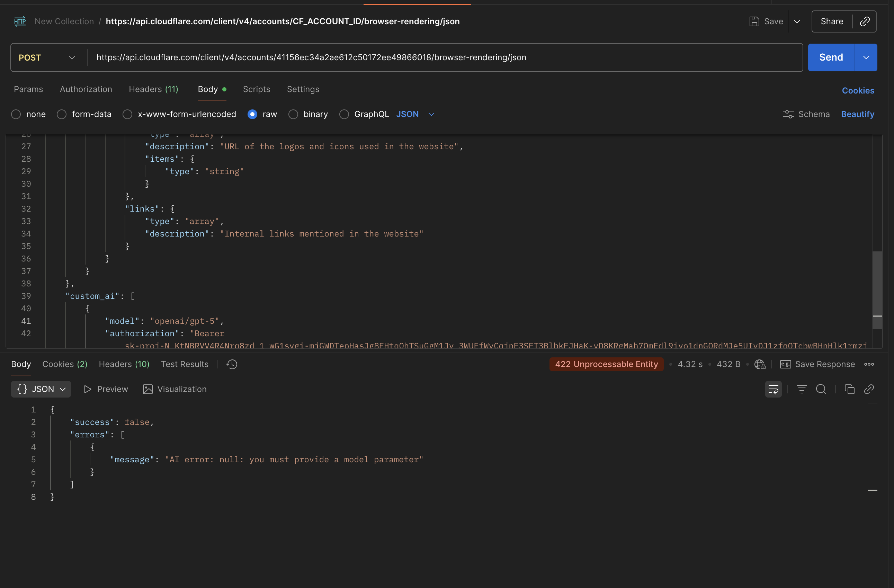Click the response history clock icon
The image size is (894, 588).
click(232, 364)
